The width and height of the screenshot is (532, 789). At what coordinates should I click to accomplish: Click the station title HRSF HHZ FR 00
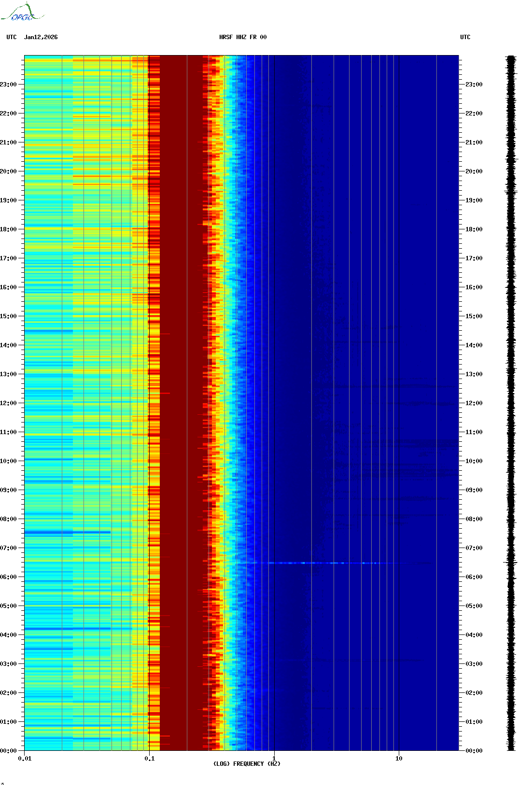[243, 37]
